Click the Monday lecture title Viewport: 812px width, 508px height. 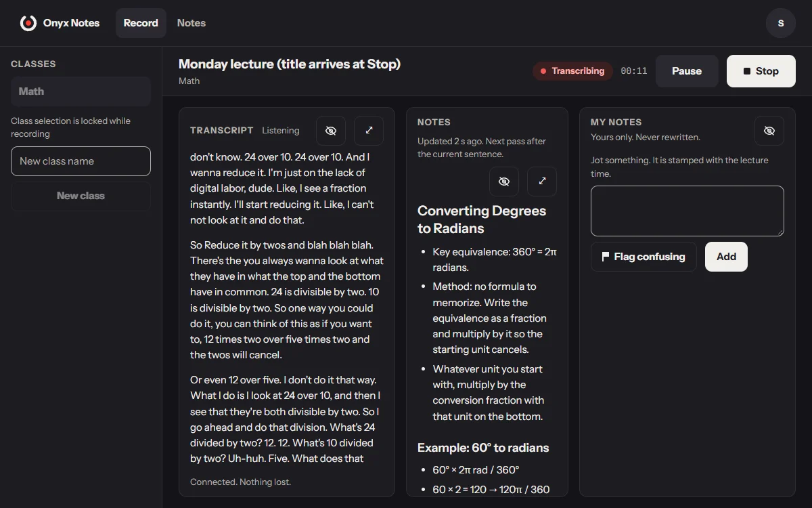(290, 64)
